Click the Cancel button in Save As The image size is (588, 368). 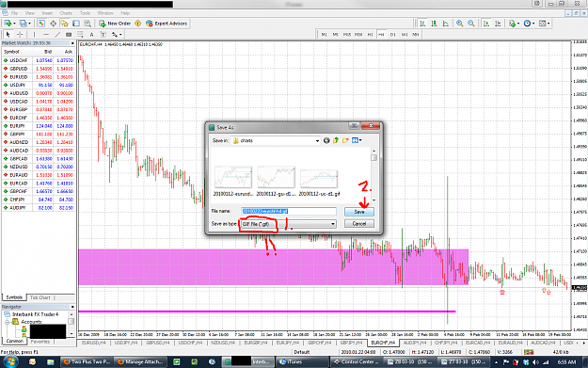tap(359, 224)
